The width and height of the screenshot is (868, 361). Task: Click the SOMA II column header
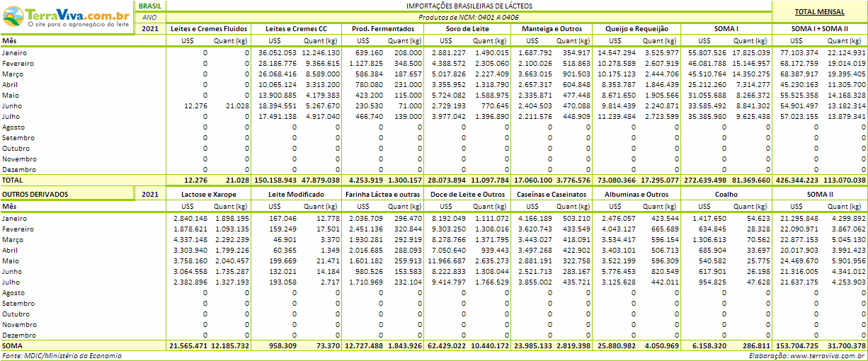pyautogui.click(x=819, y=194)
